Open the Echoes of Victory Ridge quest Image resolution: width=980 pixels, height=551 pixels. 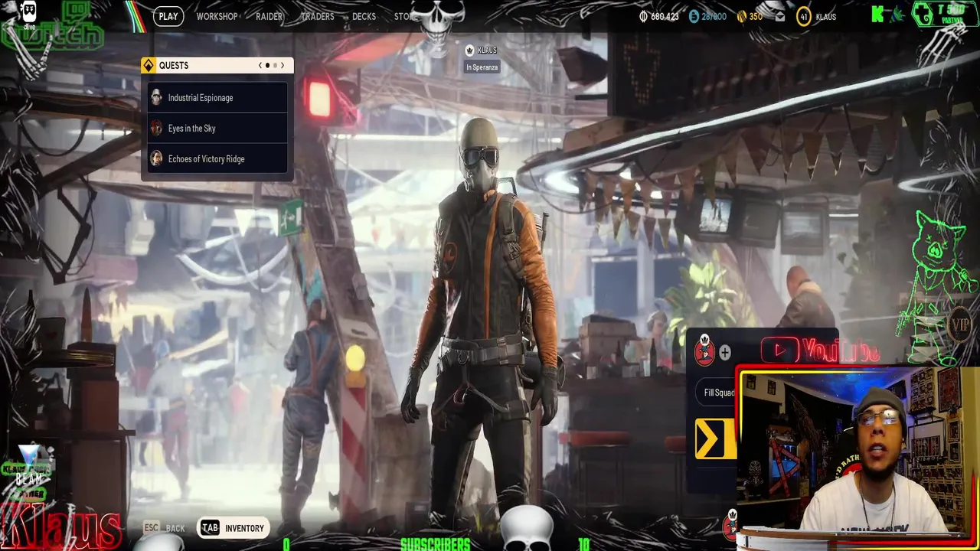(x=217, y=159)
